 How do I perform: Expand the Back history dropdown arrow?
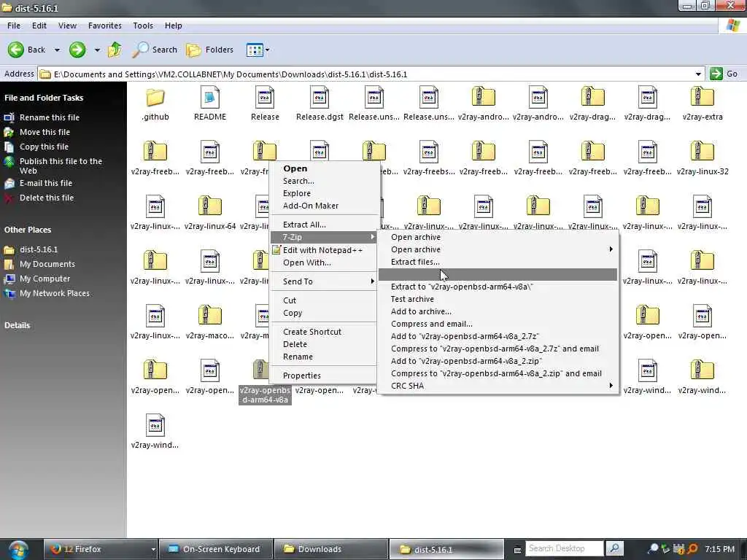[57, 50]
